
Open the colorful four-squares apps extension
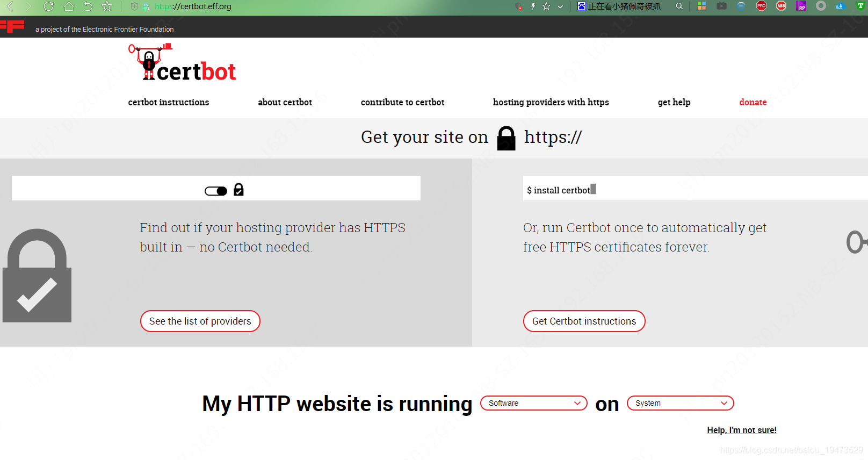coord(701,6)
